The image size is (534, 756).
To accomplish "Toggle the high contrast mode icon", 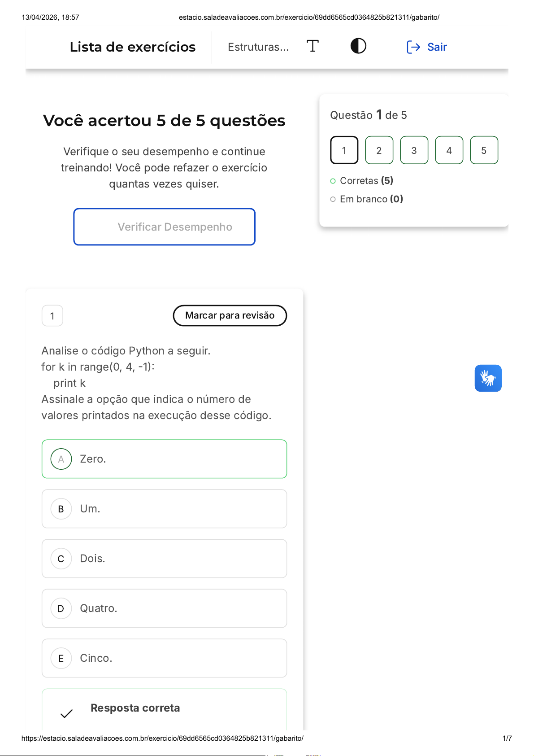I will [358, 46].
